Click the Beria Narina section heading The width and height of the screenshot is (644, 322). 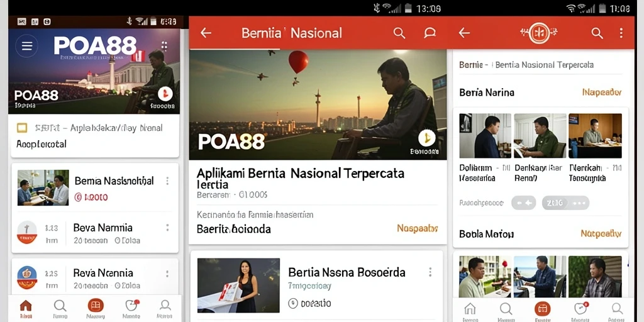pos(487,92)
